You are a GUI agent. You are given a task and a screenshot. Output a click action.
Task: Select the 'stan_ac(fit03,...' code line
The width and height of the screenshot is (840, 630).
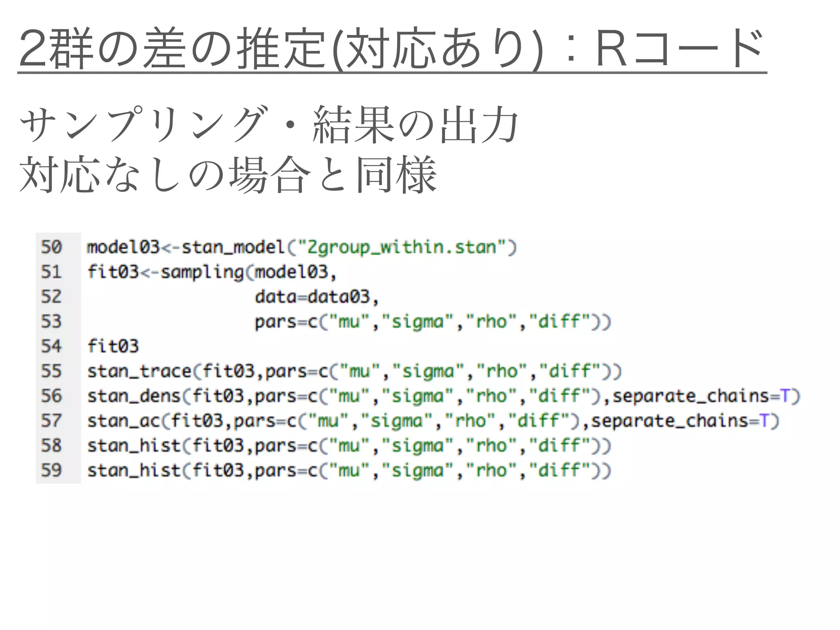(x=433, y=421)
